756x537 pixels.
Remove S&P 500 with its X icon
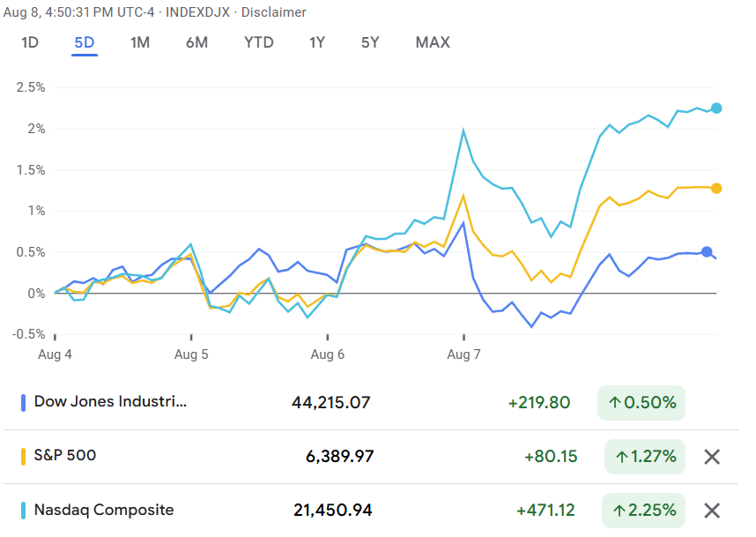(712, 457)
